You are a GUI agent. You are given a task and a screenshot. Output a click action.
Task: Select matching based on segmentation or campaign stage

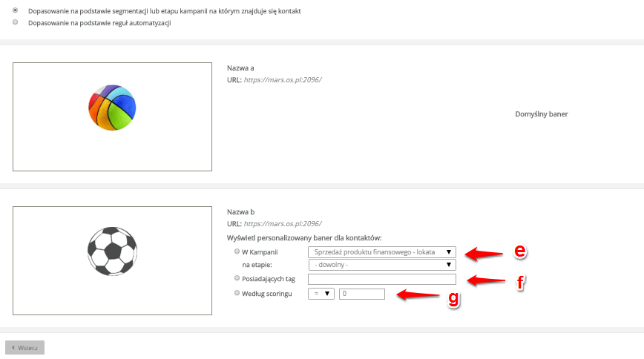pyautogui.click(x=15, y=10)
